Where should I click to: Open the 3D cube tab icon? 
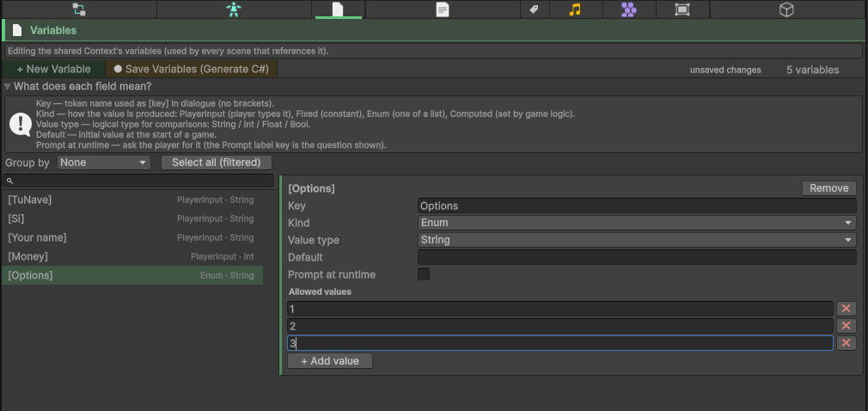(786, 9)
